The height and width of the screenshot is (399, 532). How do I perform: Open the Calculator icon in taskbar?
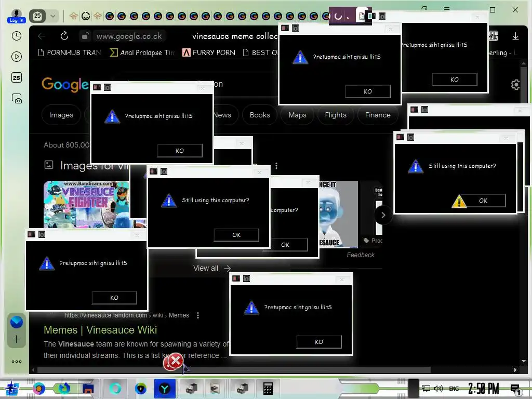tap(268, 389)
